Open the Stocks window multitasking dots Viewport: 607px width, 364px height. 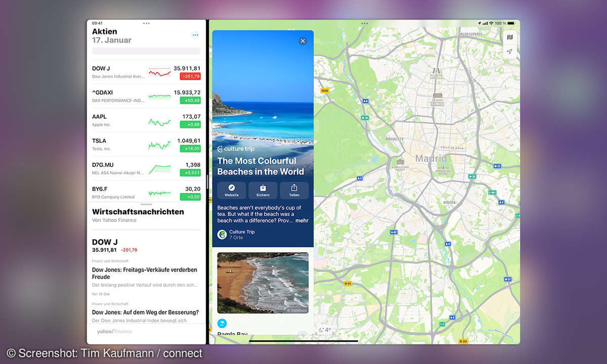(146, 23)
